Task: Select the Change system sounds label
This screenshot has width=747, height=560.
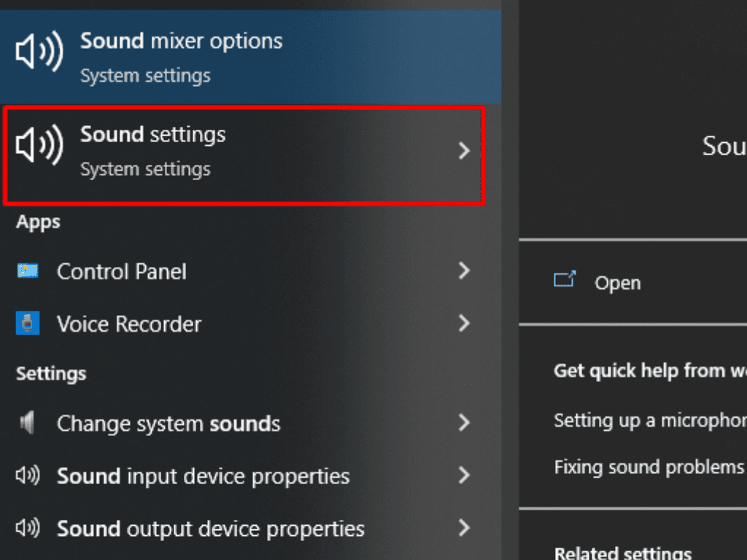Action: pyautogui.click(x=169, y=424)
